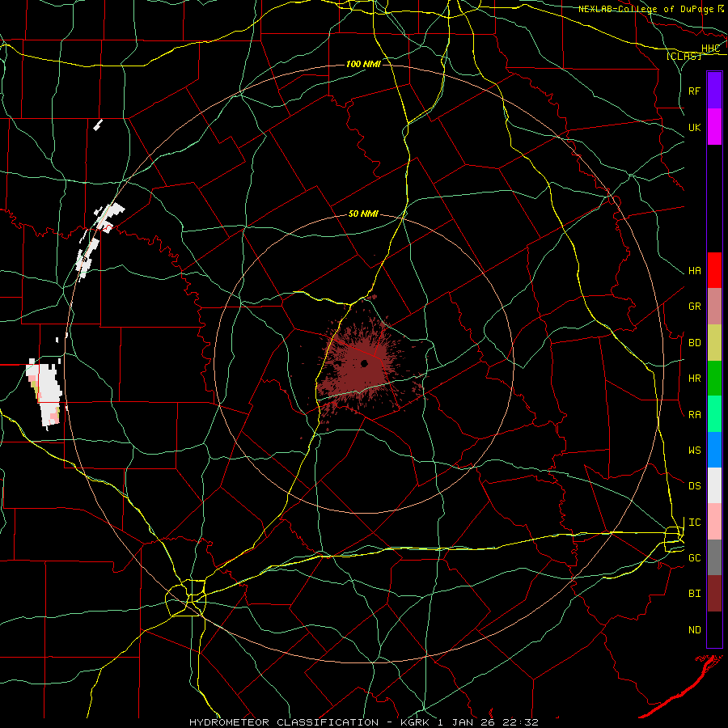Click the WS blue legend swatch
Viewport: 728px width, 728px height.
[x=714, y=450]
